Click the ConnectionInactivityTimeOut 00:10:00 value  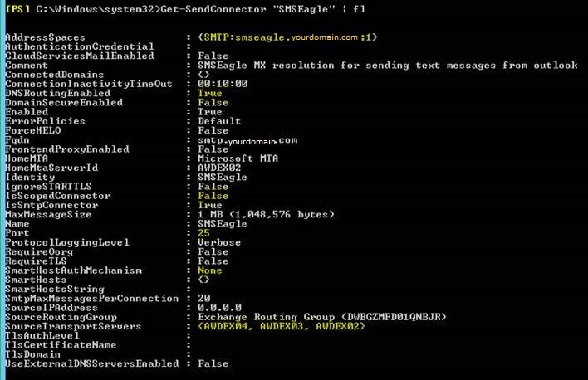[223, 84]
